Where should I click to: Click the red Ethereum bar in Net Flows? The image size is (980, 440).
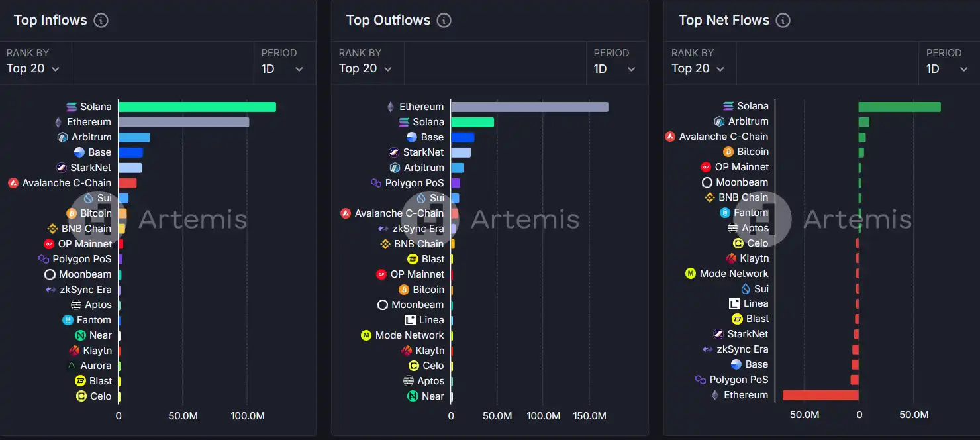(820, 395)
